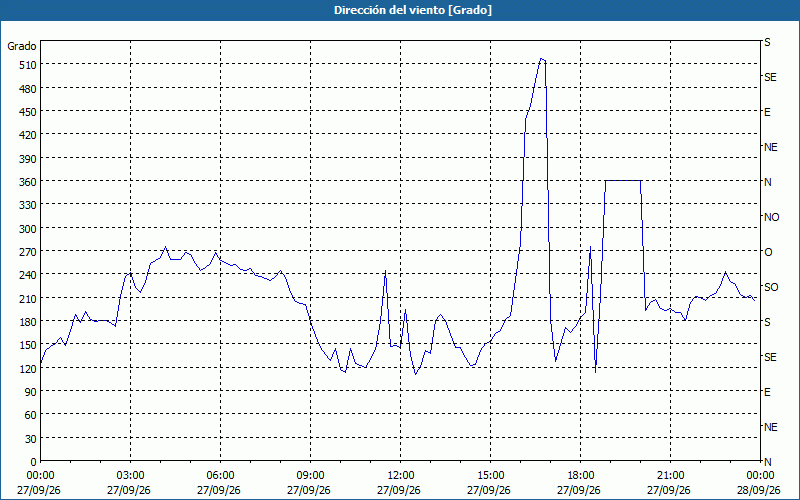Click the title "Dirección del viento [Grado]"
Image resolution: width=800 pixels, height=500 pixels.
(413, 10)
